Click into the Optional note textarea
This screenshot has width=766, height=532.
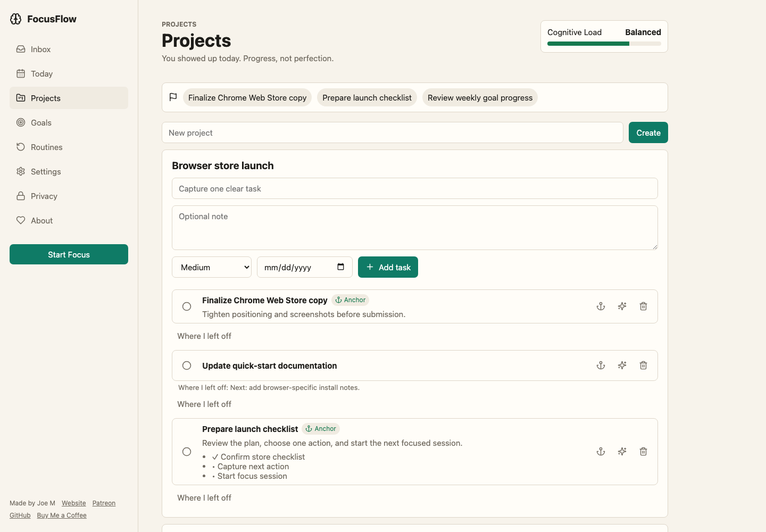point(414,228)
